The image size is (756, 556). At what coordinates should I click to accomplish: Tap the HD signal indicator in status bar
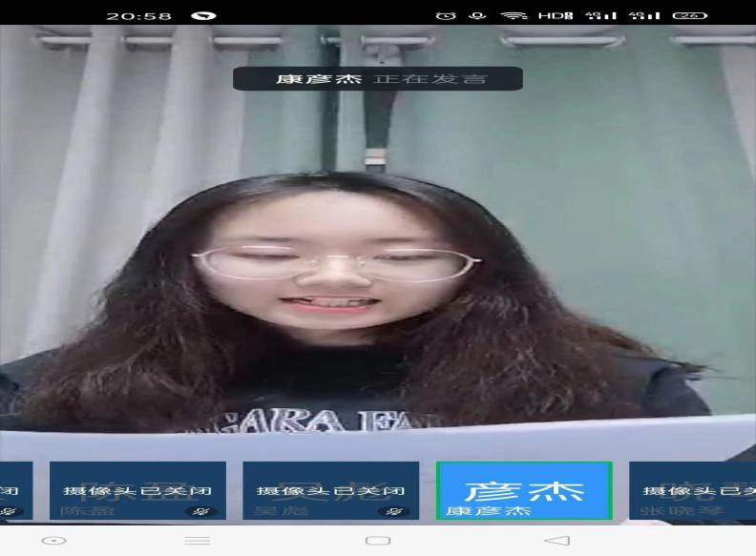[x=555, y=15]
